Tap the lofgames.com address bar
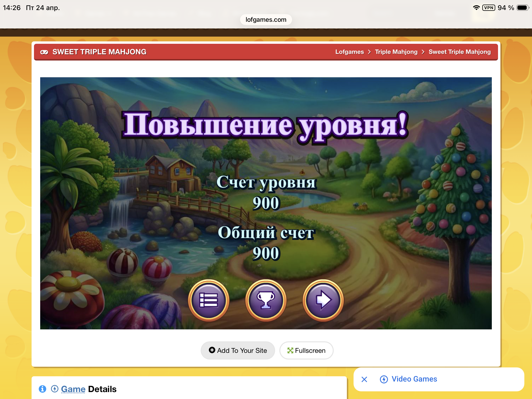 266,19
